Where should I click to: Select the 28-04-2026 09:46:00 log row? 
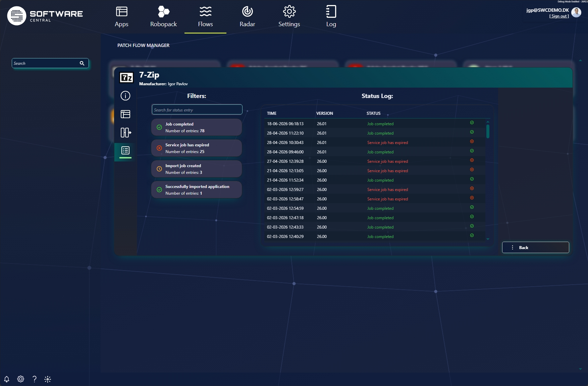click(x=375, y=152)
